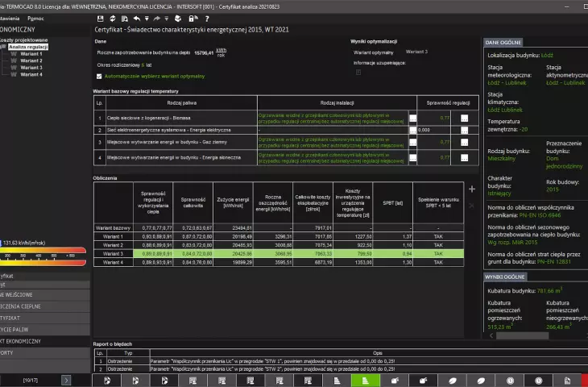This screenshot has height=387, width=588.
Task: Click the outside temperature value -20
Action: 524,129
